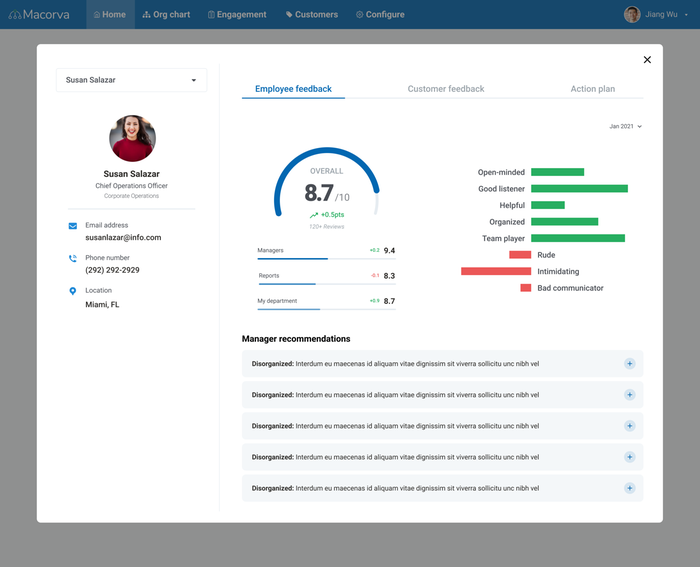Screen dimensions: 700x567
Task: Expand the Jiang Wu account dropdown arrow
Action: (686, 15)
